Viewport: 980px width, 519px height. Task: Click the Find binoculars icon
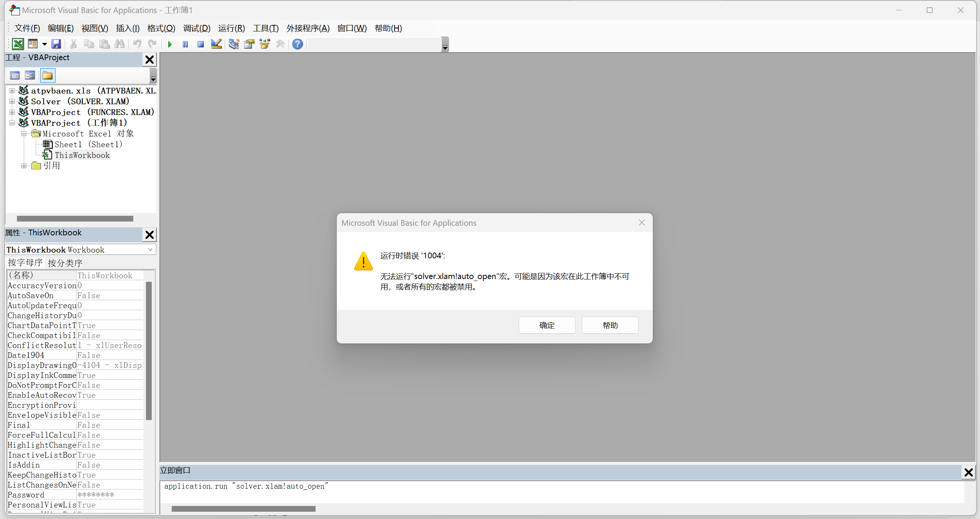[120, 44]
